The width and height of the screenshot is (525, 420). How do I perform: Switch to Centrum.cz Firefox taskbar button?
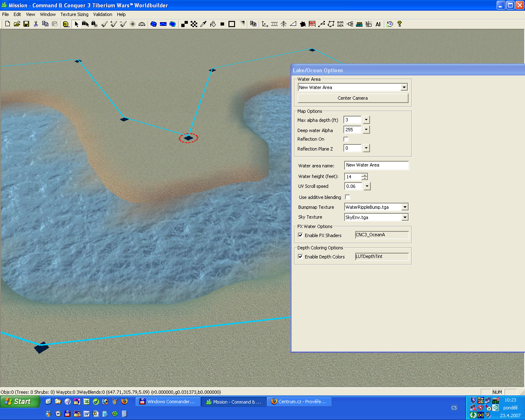(x=299, y=402)
